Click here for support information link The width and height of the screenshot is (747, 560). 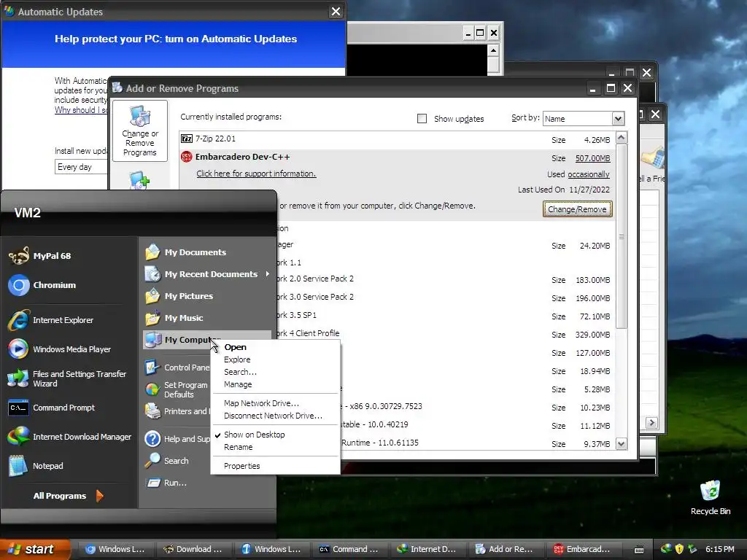click(256, 174)
